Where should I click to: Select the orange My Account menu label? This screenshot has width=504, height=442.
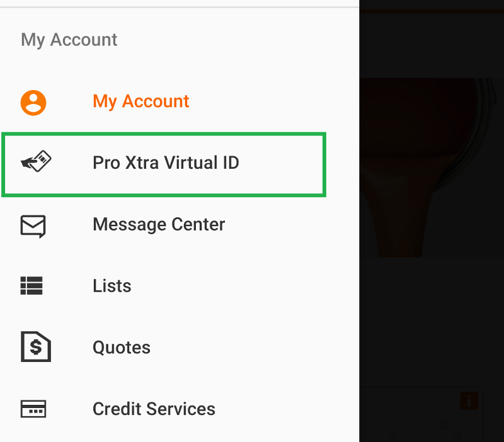(140, 101)
